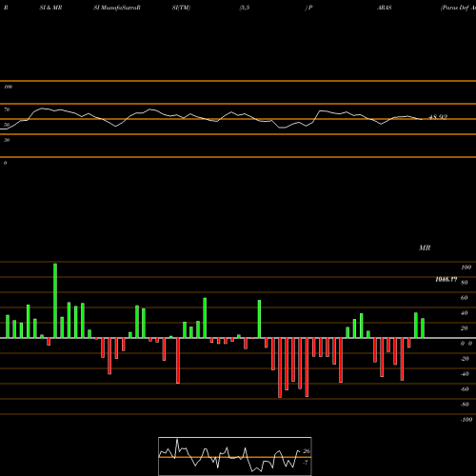Screen dimensions: 476x476
Task: Click the RSI axis label 30
Action: (x=7, y=140)
